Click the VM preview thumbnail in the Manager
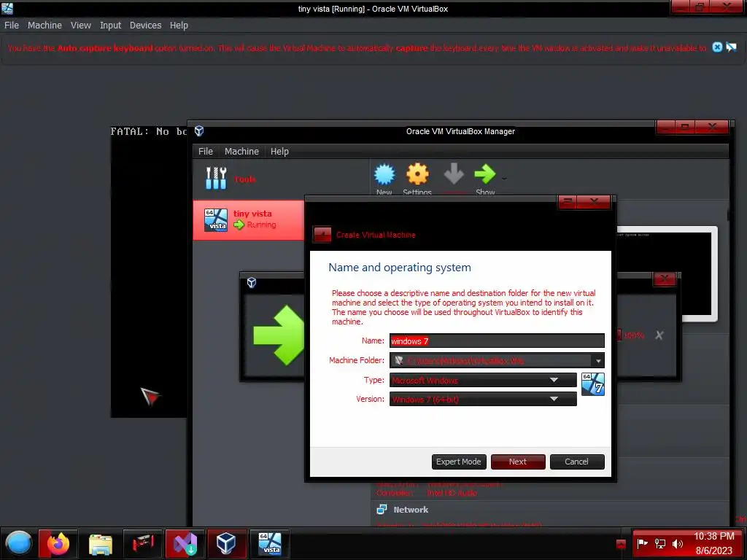This screenshot has height=560, width=747. (x=667, y=274)
